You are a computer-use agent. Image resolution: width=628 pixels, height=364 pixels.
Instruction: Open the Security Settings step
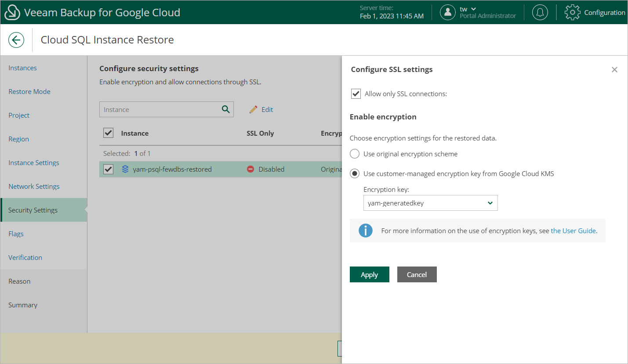pyautogui.click(x=44, y=210)
